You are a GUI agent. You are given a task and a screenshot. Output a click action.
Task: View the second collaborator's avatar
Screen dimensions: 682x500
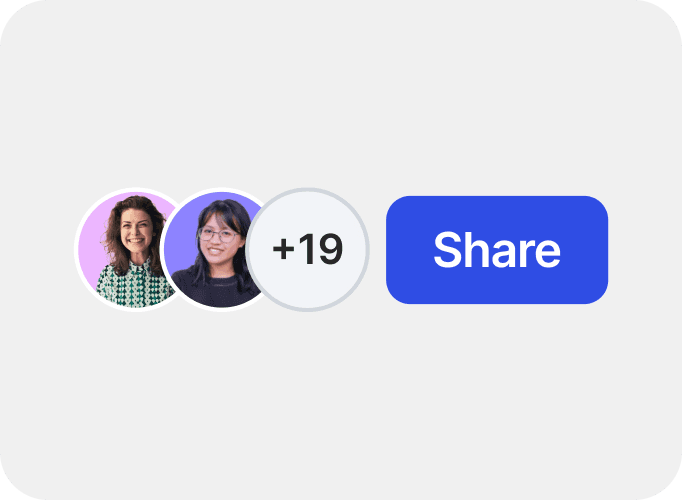pos(213,250)
